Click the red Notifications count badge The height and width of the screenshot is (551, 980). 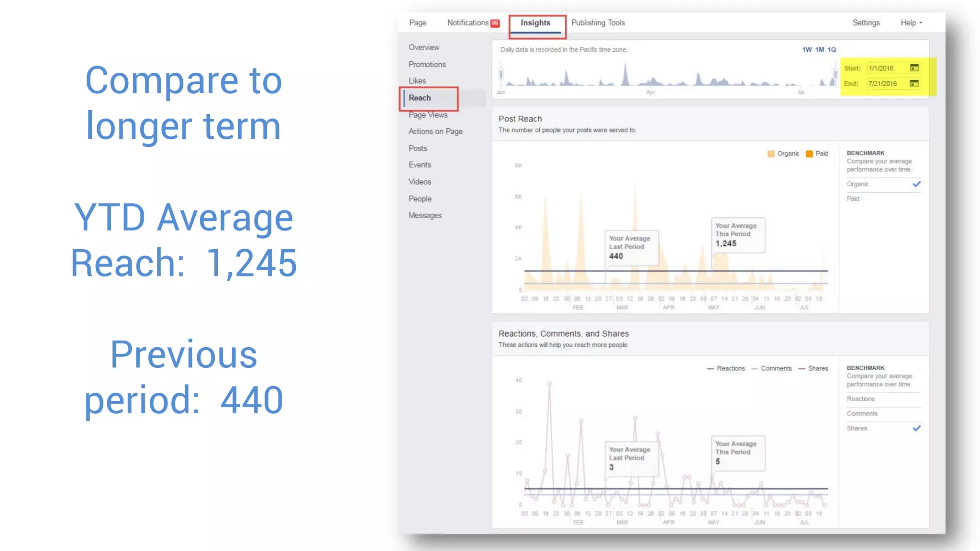(x=495, y=23)
